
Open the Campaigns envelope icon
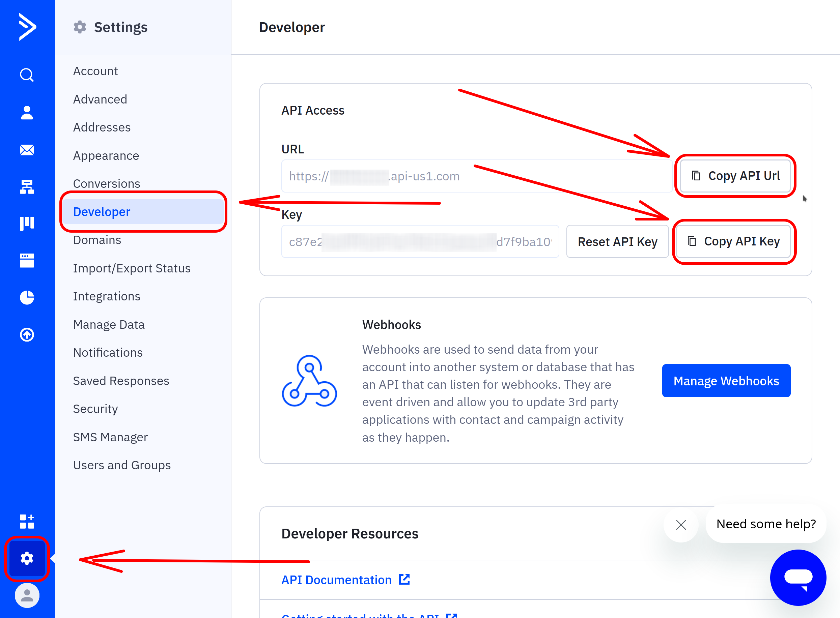pos(27,150)
